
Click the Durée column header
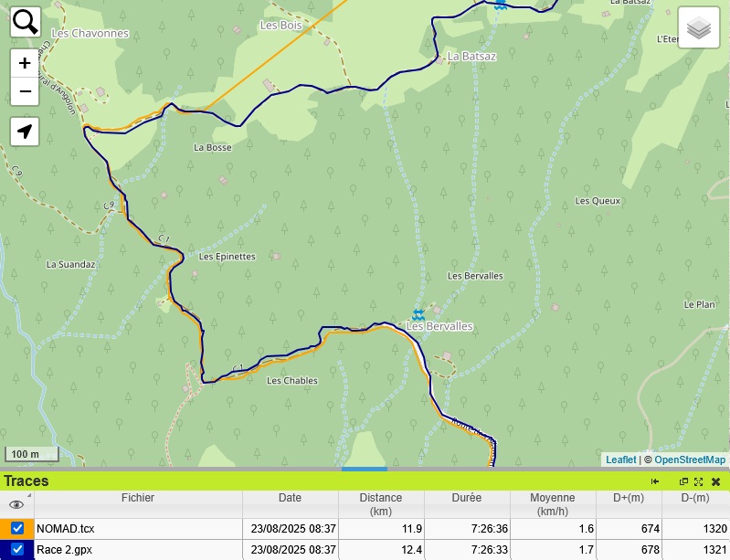click(466, 499)
